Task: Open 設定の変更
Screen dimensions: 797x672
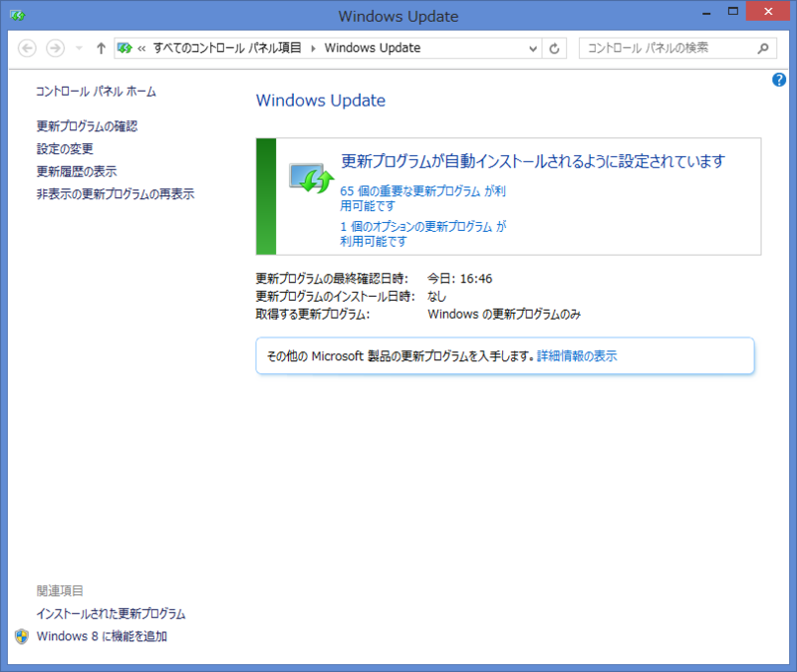Action: pyautogui.click(x=65, y=148)
